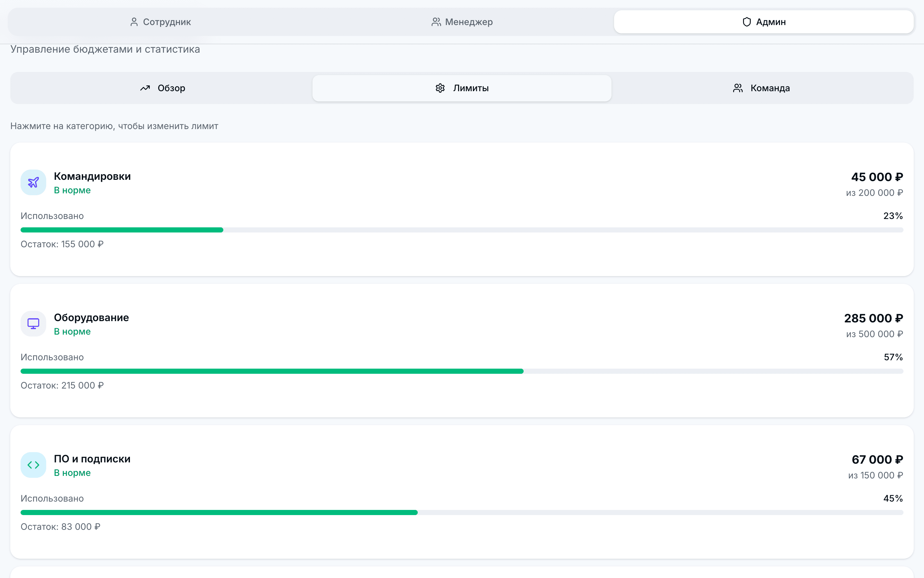Viewport: 924px width, 578px height.
Task: Click the shield icon beside Админ
Action: [x=747, y=22]
